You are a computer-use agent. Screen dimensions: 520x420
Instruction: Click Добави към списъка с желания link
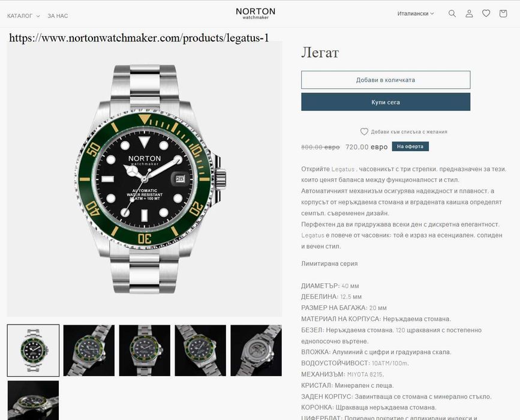pos(409,132)
